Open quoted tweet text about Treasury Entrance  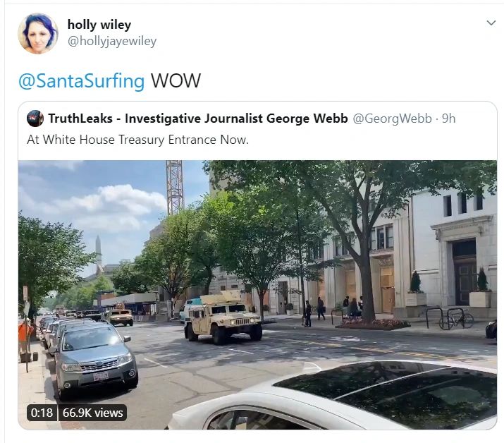(138, 140)
